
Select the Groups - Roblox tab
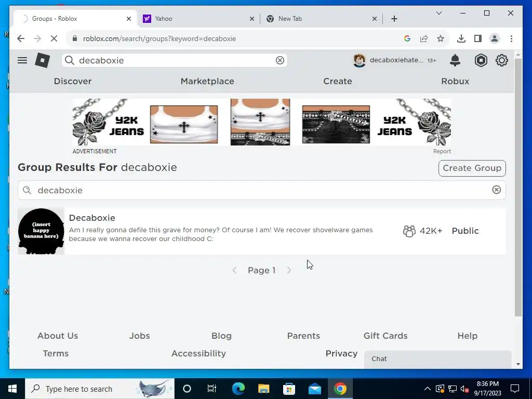(75, 19)
